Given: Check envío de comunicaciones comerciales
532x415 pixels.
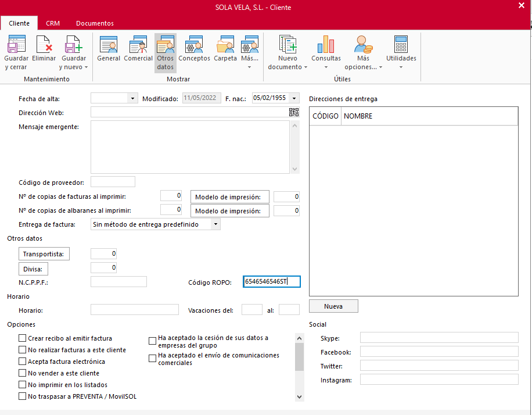Looking at the screenshot, I should pos(152,358).
